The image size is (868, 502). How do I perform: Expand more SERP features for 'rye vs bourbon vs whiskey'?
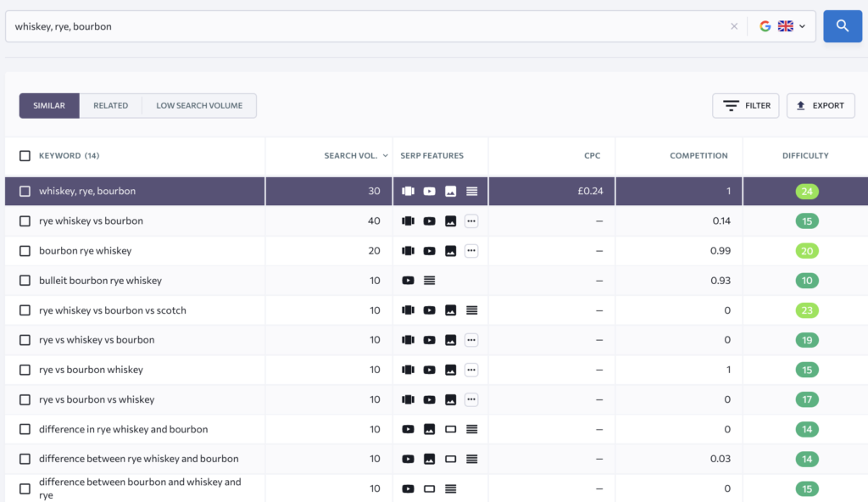coord(471,399)
